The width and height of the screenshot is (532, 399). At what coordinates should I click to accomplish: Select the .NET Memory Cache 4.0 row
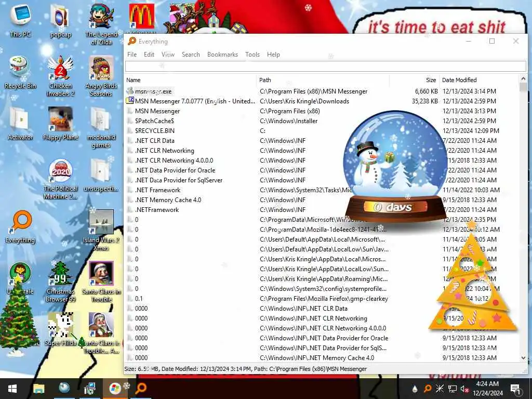[x=322, y=200]
